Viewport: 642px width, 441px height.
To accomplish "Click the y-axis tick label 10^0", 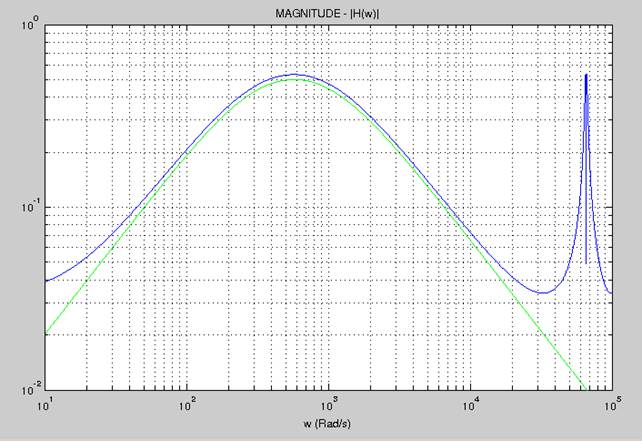I will click(31, 25).
